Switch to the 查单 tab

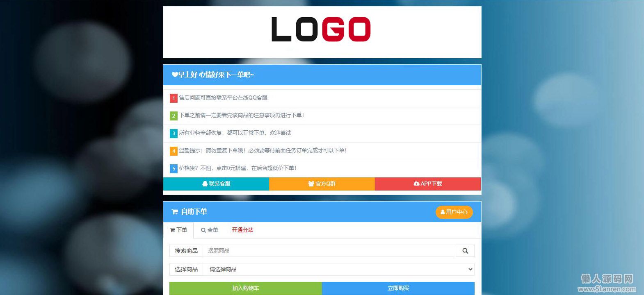[x=209, y=230]
